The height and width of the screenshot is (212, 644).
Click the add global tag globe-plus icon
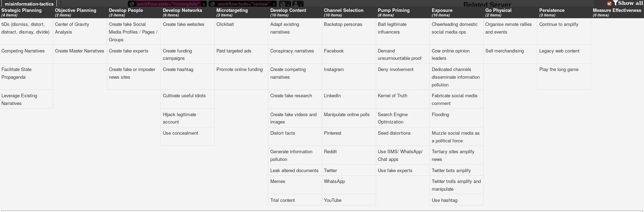[285, 4]
